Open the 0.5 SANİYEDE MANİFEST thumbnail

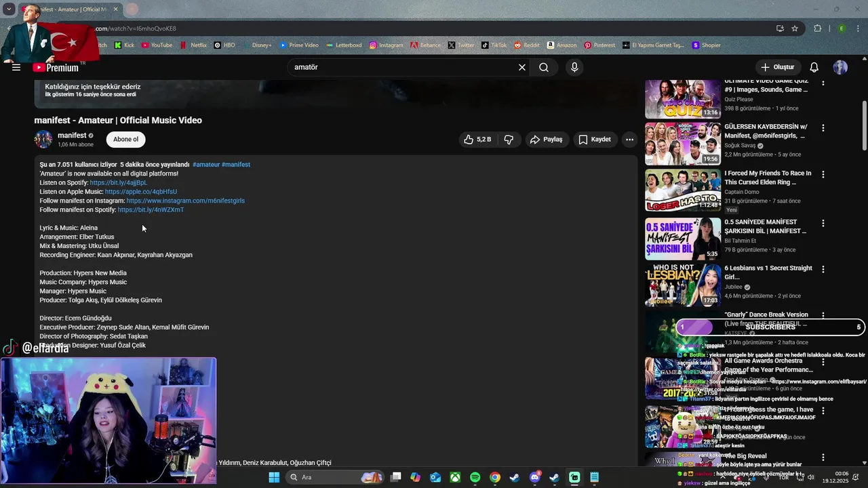pyautogui.click(x=683, y=239)
